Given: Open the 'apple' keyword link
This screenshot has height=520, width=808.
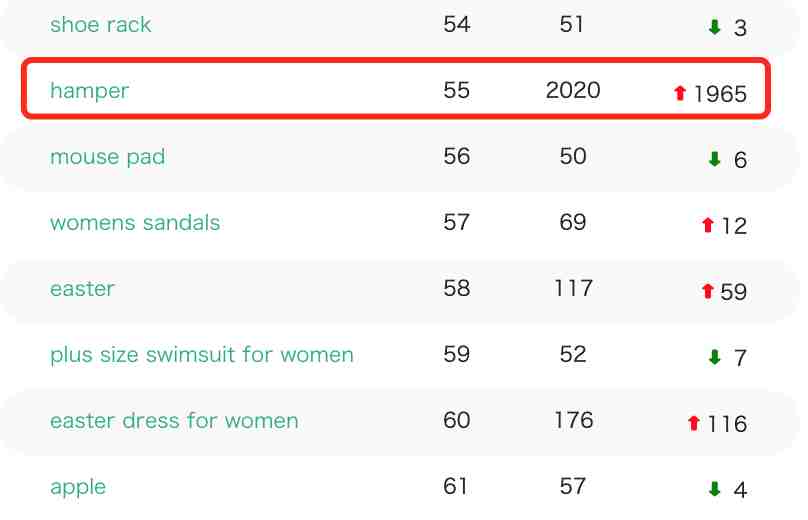Looking at the screenshot, I should pos(78,487).
